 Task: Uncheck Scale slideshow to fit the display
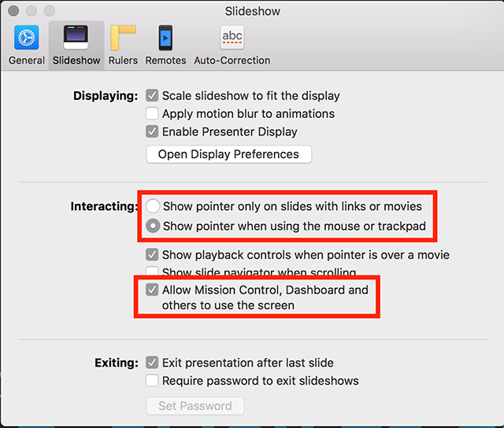tap(152, 95)
